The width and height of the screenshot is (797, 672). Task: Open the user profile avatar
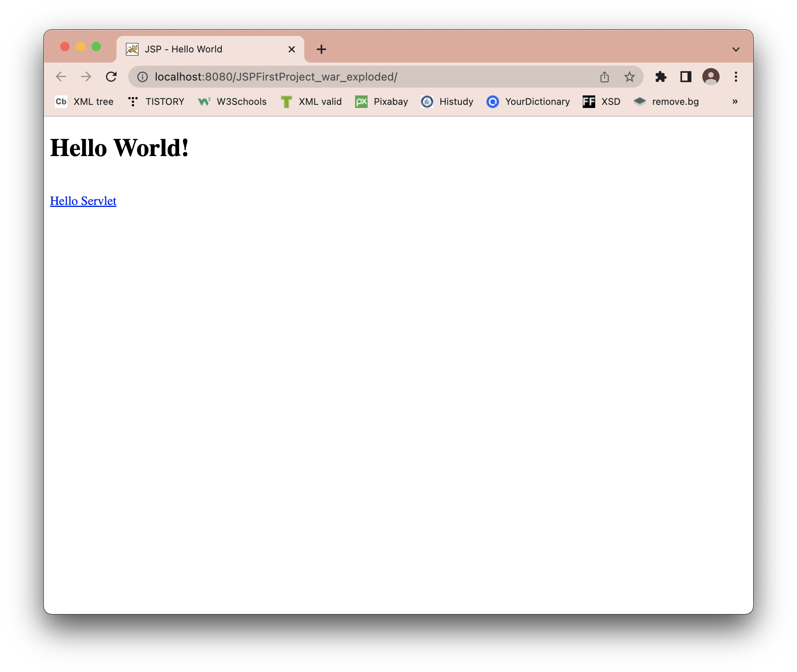711,77
